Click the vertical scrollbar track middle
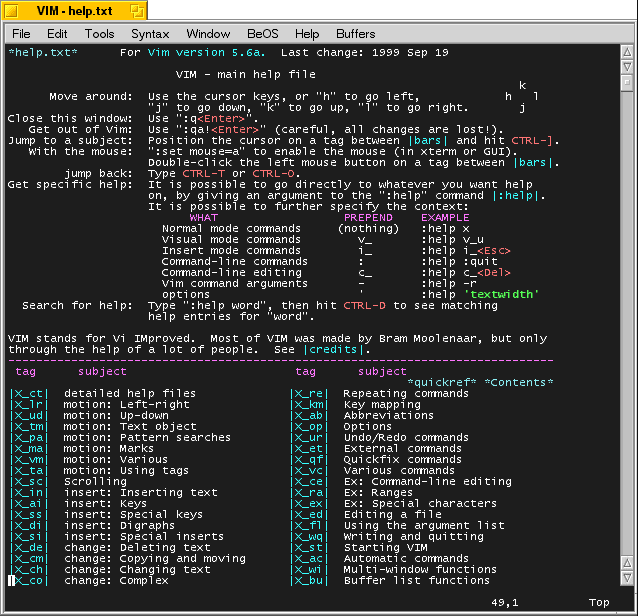Viewport: 638px width, 616px height. [x=627, y=323]
